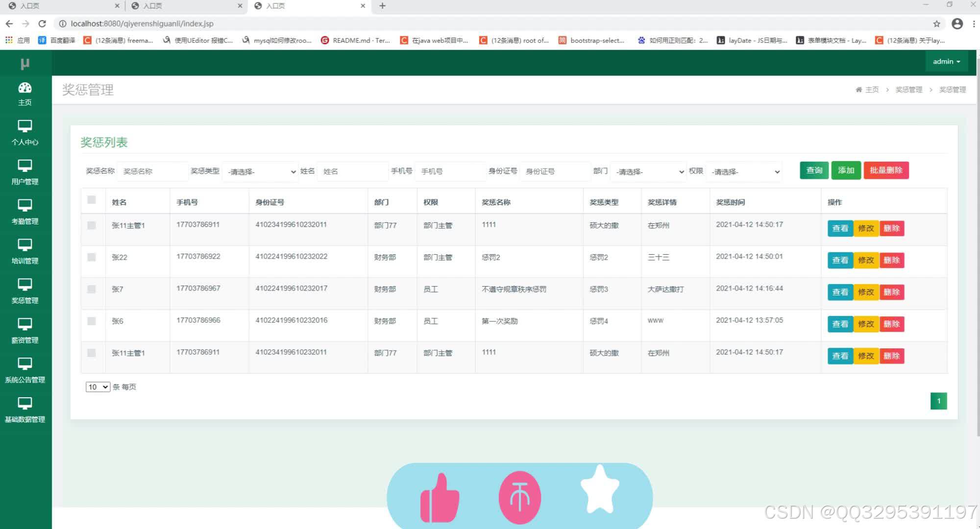This screenshot has height=529, width=980.
Task: Click the browser address bar URL
Action: [x=142, y=24]
